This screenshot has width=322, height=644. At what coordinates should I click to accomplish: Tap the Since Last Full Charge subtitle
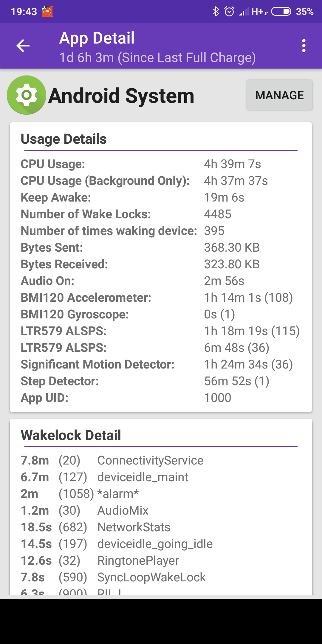pyautogui.click(x=157, y=58)
